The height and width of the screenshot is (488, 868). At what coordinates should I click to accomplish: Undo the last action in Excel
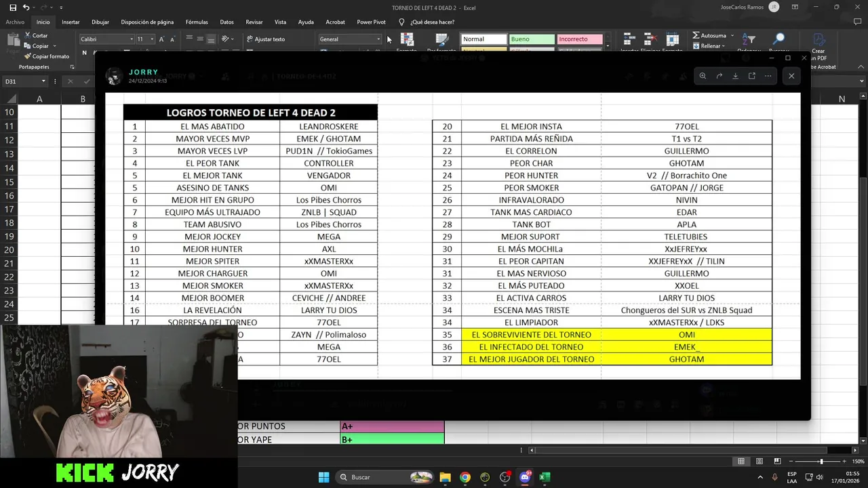pos(26,7)
